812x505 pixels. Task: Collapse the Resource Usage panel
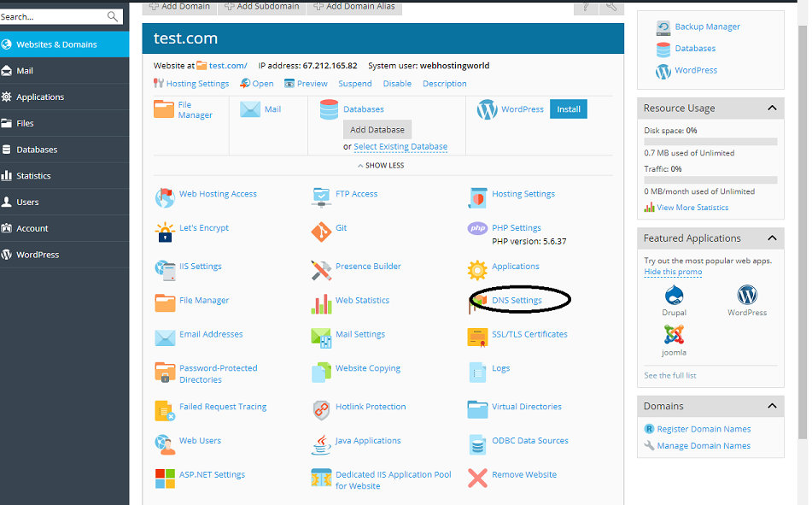click(x=772, y=109)
